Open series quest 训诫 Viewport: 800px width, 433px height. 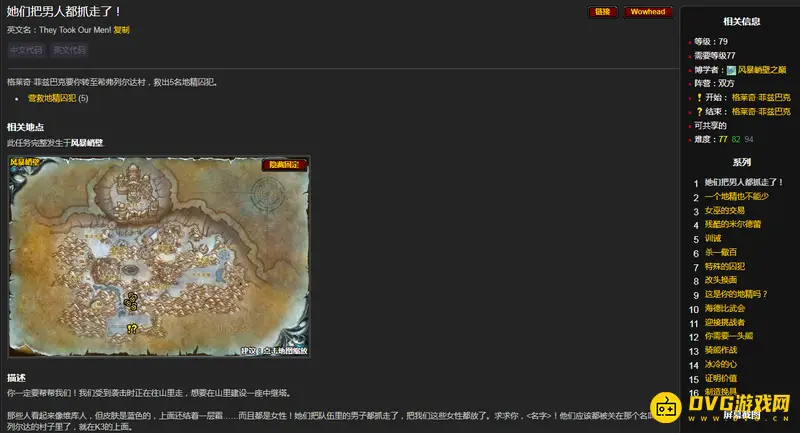(x=713, y=238)
